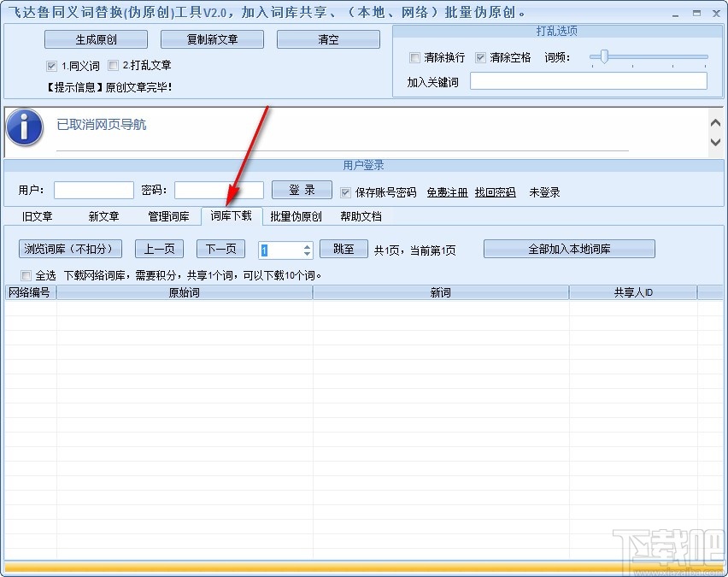Click the 加入关键词 input field

tap(589, 81)
